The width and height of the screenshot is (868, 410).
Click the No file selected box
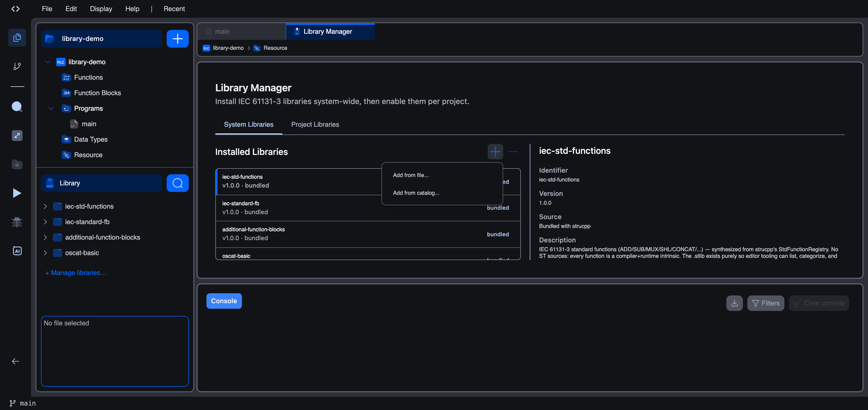coord(115,351)
